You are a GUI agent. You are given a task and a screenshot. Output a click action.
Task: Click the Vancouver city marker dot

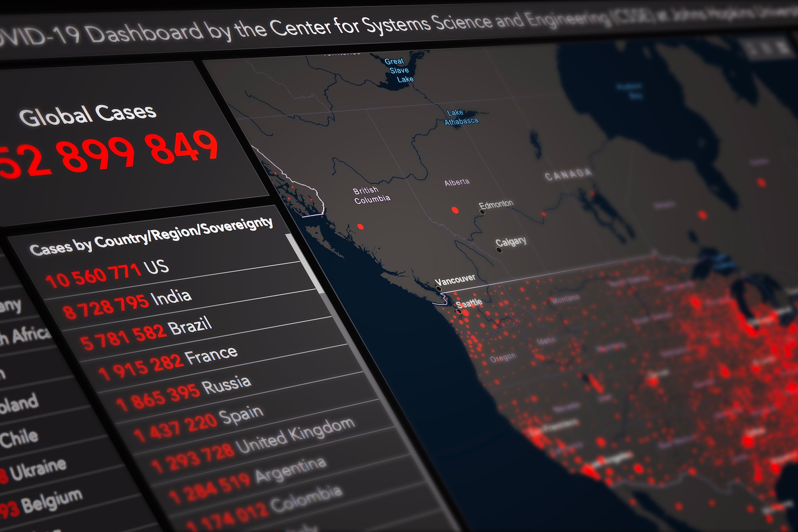click(438, 288)
